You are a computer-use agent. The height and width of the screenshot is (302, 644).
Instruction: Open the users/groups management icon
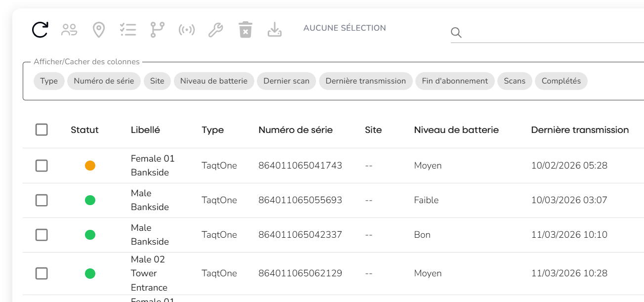pos(69,29)
